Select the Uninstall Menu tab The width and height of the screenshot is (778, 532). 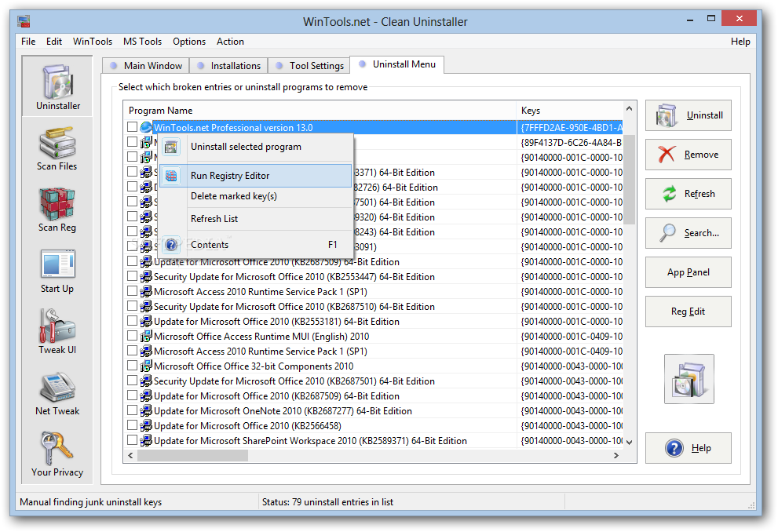pyautogui.click(x=397, y=64)
